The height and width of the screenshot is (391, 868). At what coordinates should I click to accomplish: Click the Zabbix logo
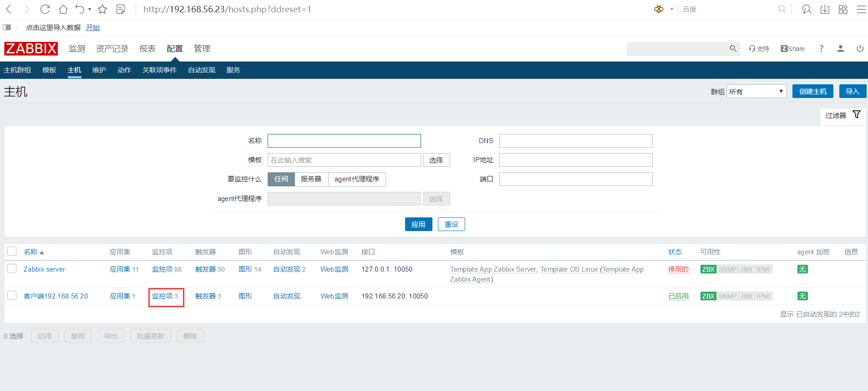(x=31, y=48)
